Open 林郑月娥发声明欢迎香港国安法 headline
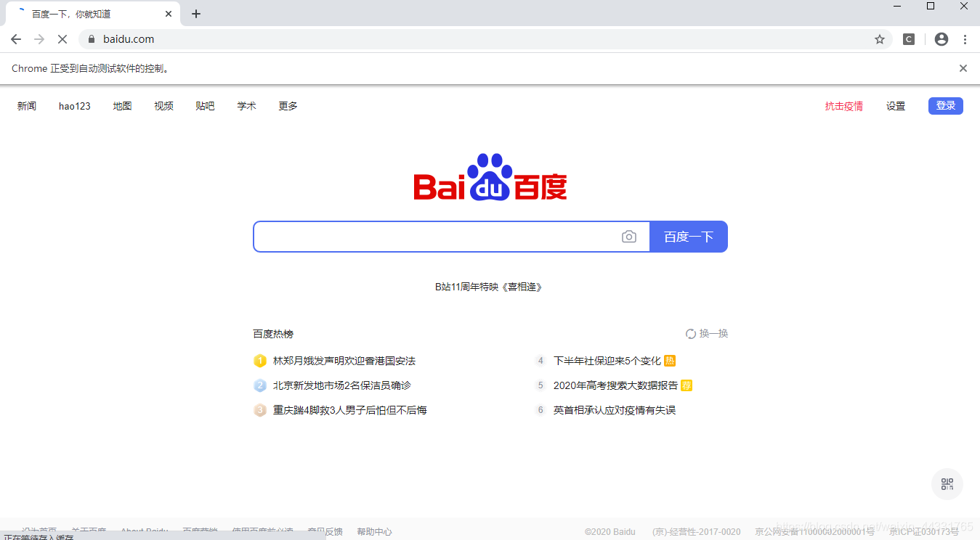 coord(344,361)
